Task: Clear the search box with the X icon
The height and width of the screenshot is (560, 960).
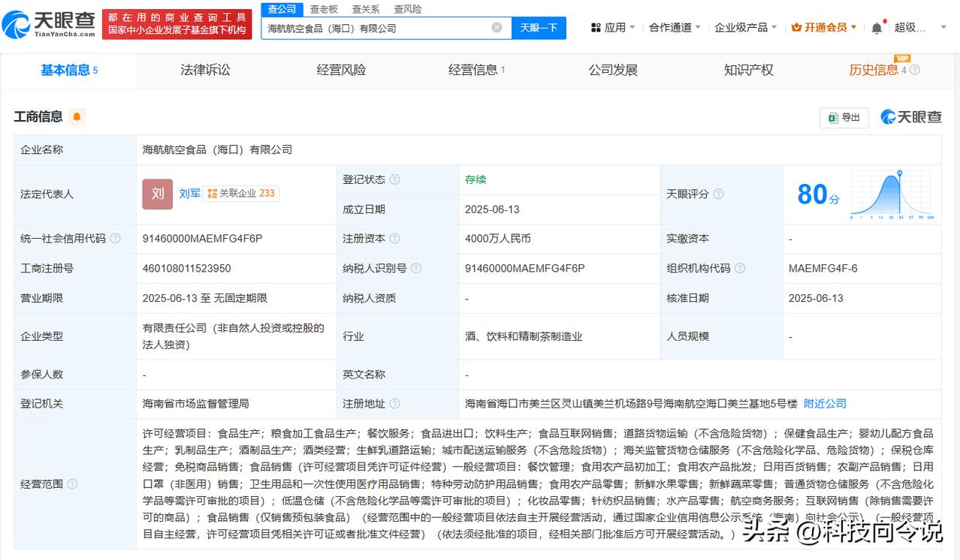Action: click(497, 28)
